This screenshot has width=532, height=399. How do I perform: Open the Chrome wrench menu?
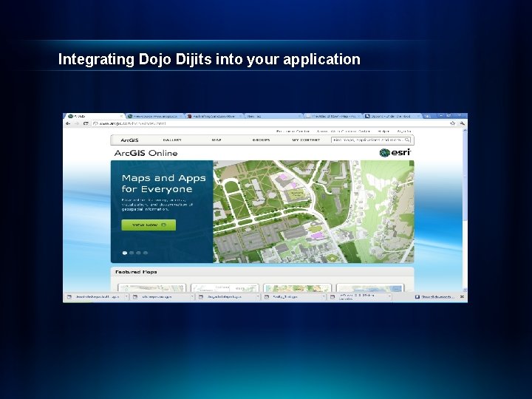[462, 123]
